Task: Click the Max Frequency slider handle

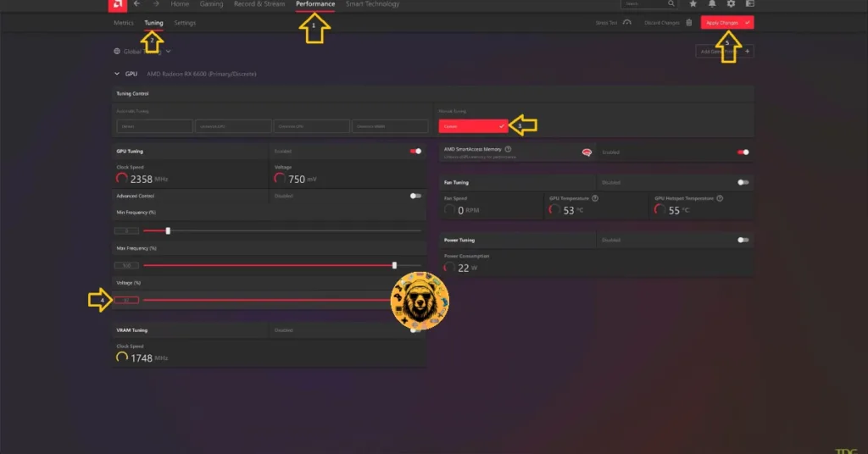Action: click(394, 265)
